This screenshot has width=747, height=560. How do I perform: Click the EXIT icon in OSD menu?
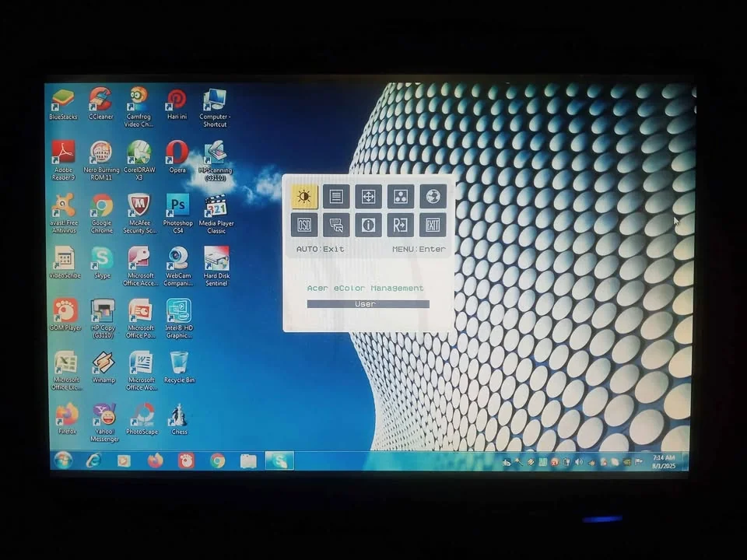[x=433, y=225]
